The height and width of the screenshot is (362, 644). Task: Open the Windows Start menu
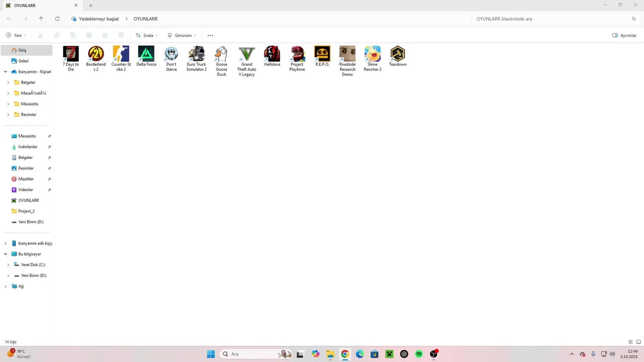click(x=211, y=354)
